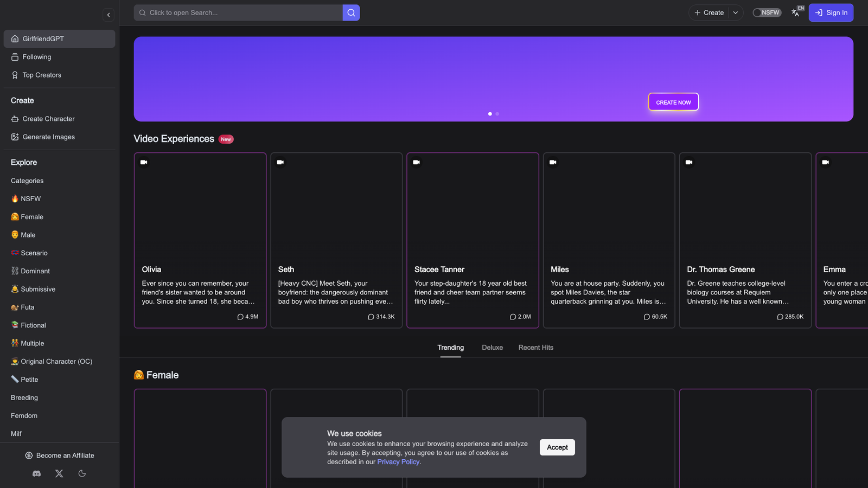Switch to the Trending tab
The width and height of the screenshot is (868, 488).
451,348
